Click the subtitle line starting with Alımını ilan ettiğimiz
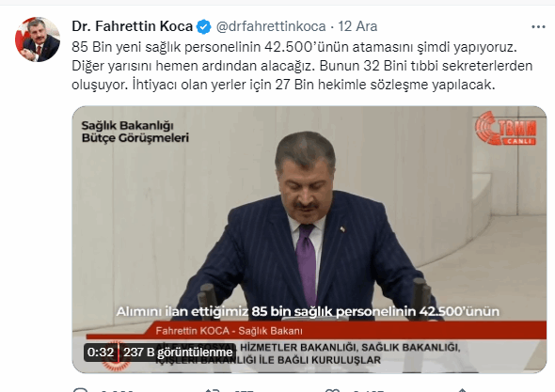 308,312
